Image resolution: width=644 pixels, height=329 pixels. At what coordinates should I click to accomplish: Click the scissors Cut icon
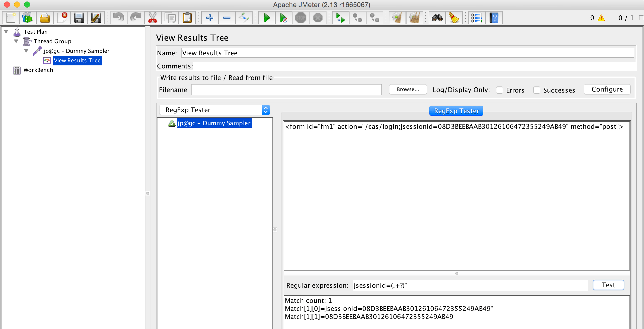tap(153, 18)
